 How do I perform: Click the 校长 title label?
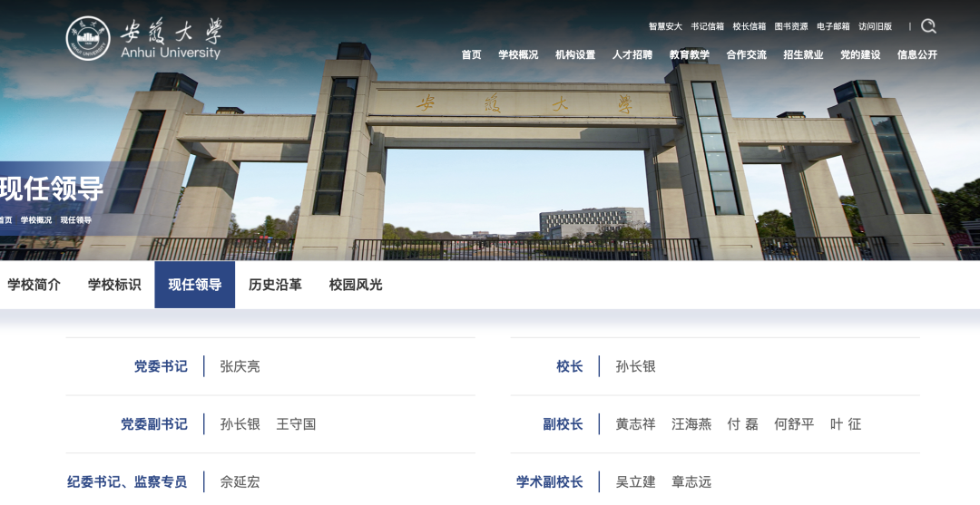click(x=570, y=366)
